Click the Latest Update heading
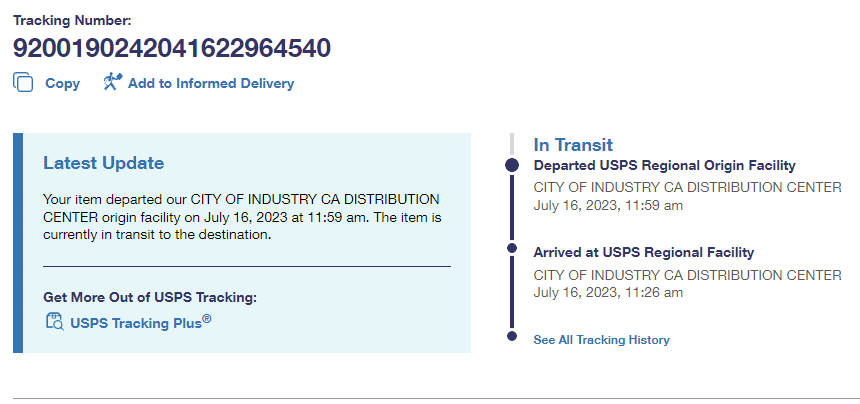 [x=103, y=163]
